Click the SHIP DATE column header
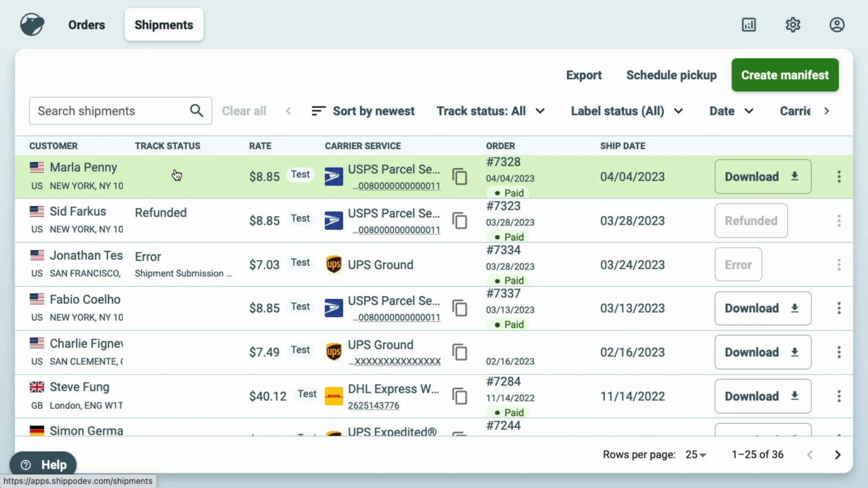This screenshot has width=868, height=488. tap(623, 146)
